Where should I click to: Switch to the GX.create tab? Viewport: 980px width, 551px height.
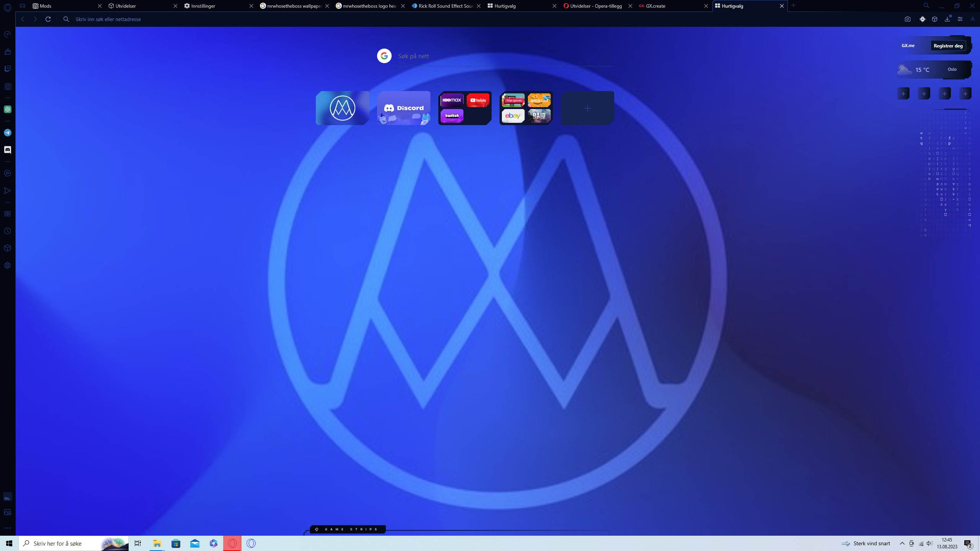coord(655,6)
